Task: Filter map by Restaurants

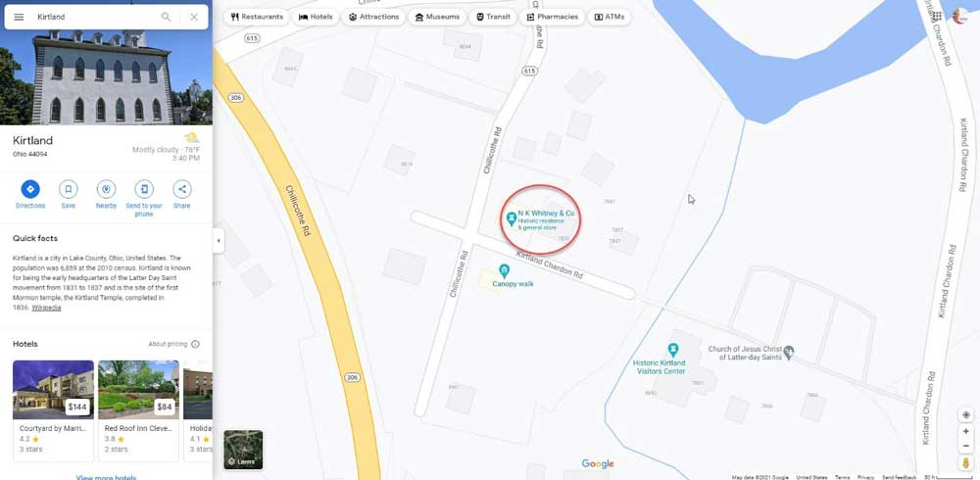Action: [257, 17]
